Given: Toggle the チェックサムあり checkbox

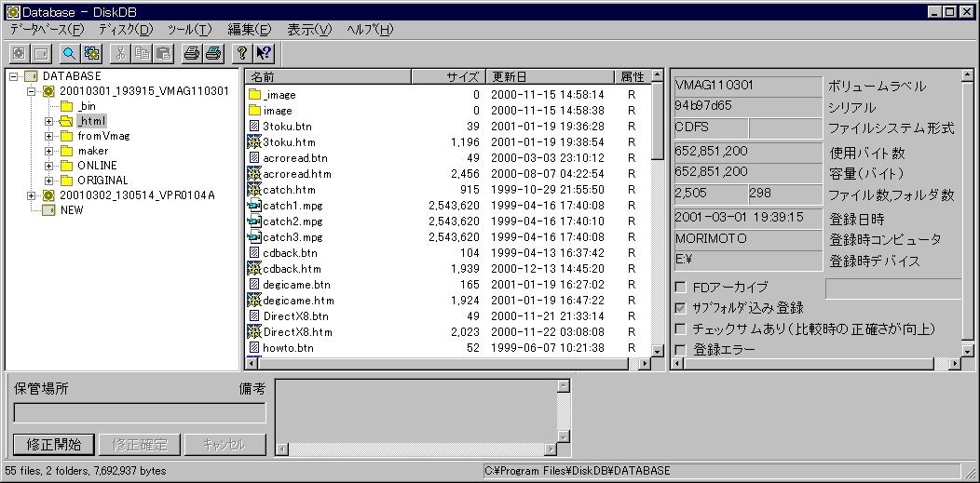Looking at the screenshot, I should [681, 329].
